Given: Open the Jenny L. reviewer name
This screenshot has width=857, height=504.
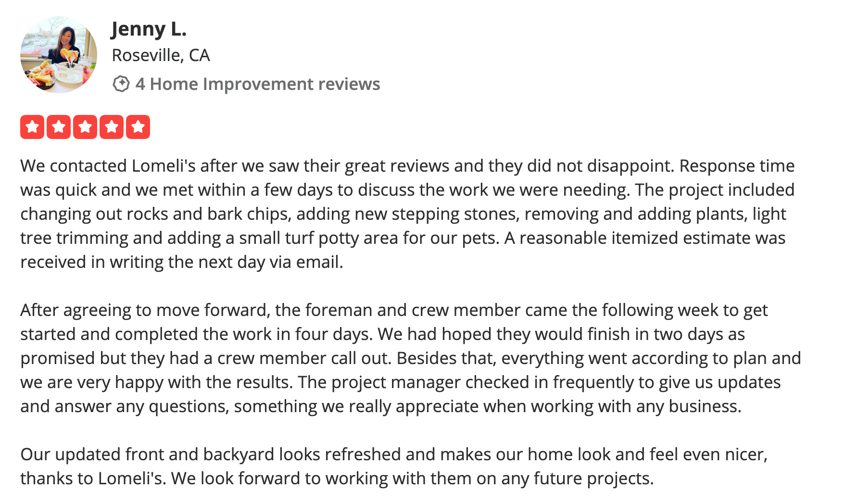Looking at the screenshot, I should point(149,29).
